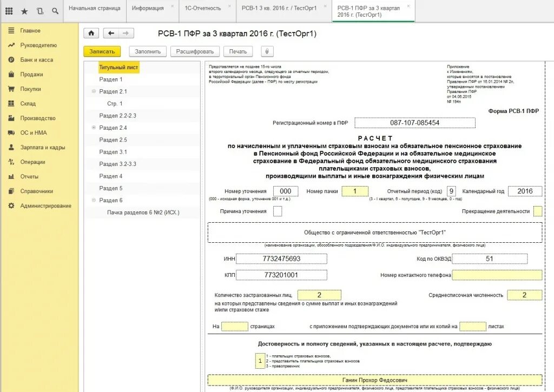Screen dimensions: 554x392
Task: Click the Номер контактного телефона field
Action: (497, 275)
